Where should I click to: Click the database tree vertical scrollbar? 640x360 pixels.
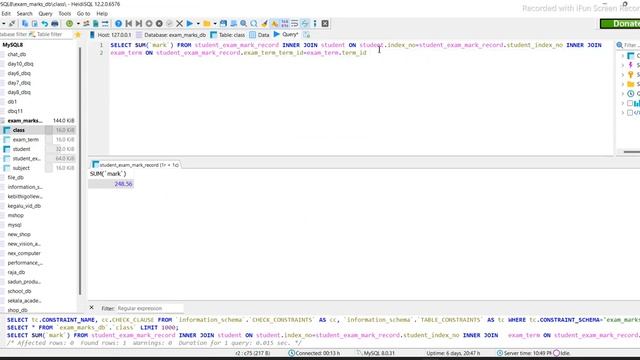pos(80,171)
